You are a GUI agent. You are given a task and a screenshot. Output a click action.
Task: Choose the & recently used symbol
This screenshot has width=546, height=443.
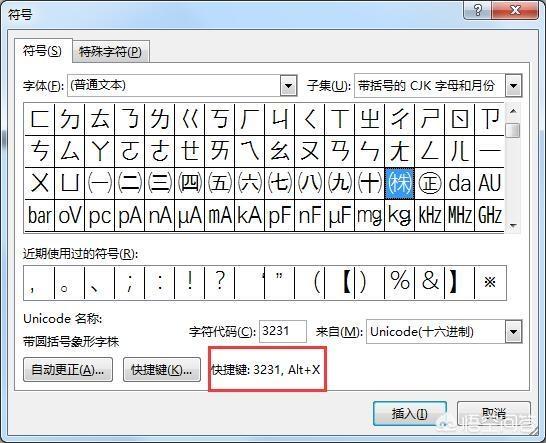(429, 282)
